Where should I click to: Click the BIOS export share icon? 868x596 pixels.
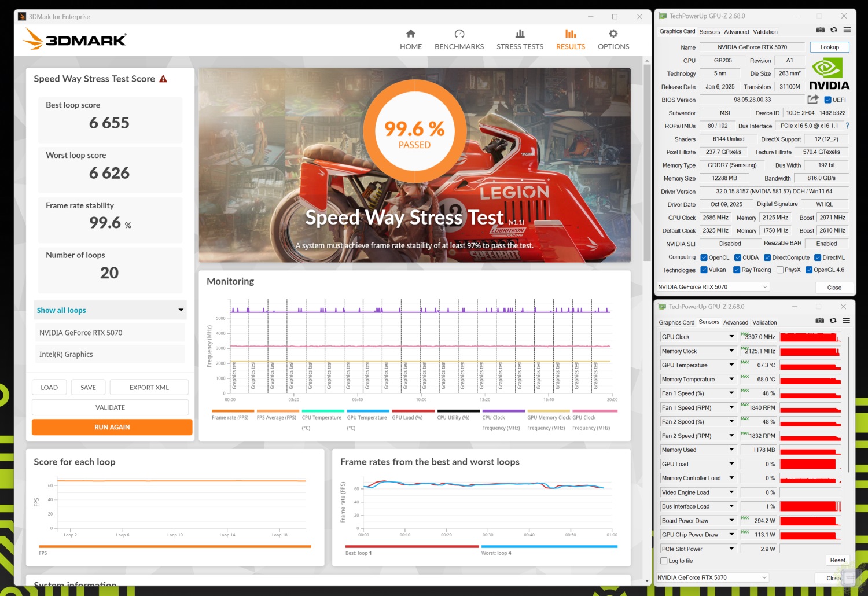coord(813,100)
